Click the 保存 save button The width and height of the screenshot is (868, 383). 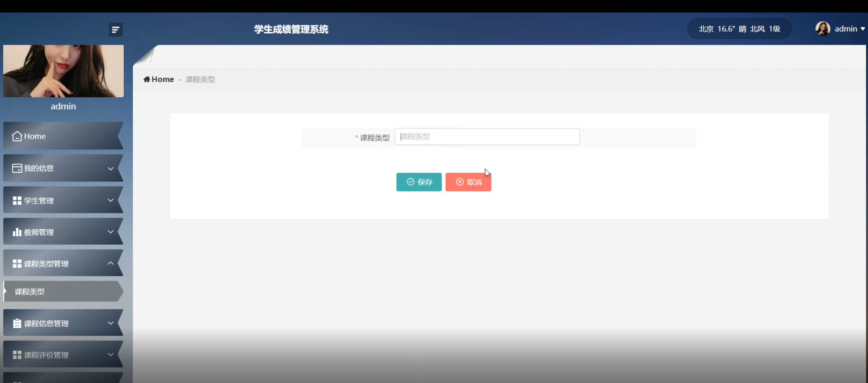click(419, 182)
